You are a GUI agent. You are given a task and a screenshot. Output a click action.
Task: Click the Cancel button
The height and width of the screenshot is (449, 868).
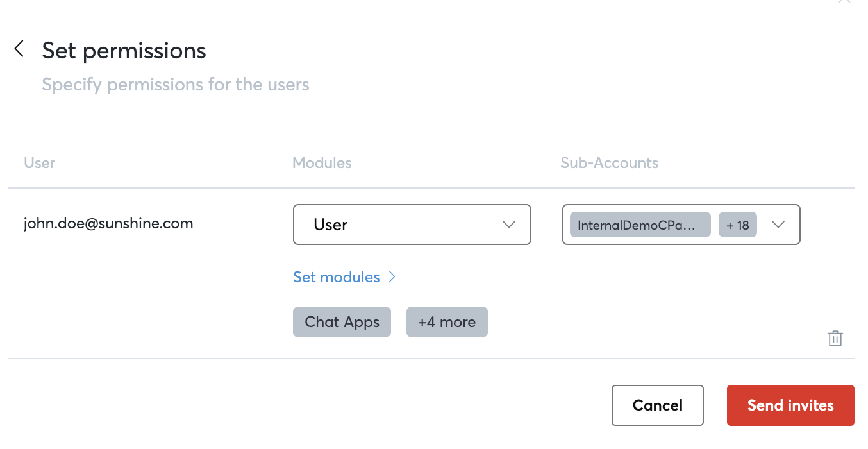click(x=658, y=405)
